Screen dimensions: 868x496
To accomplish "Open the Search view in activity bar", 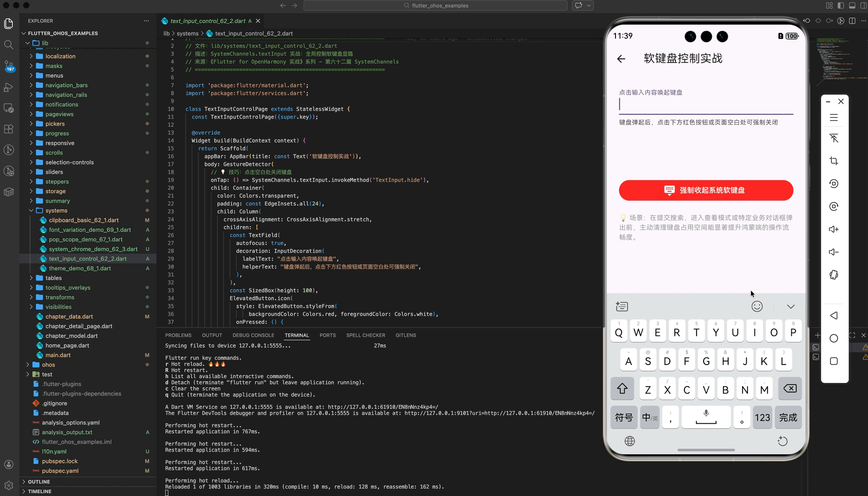I will tap(9, 44).
